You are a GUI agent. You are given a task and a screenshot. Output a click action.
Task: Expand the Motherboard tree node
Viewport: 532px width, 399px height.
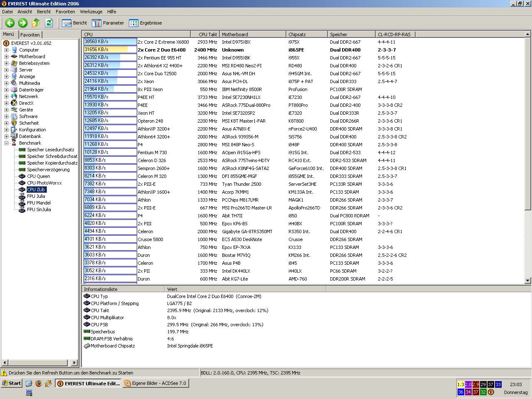[7, 57]
